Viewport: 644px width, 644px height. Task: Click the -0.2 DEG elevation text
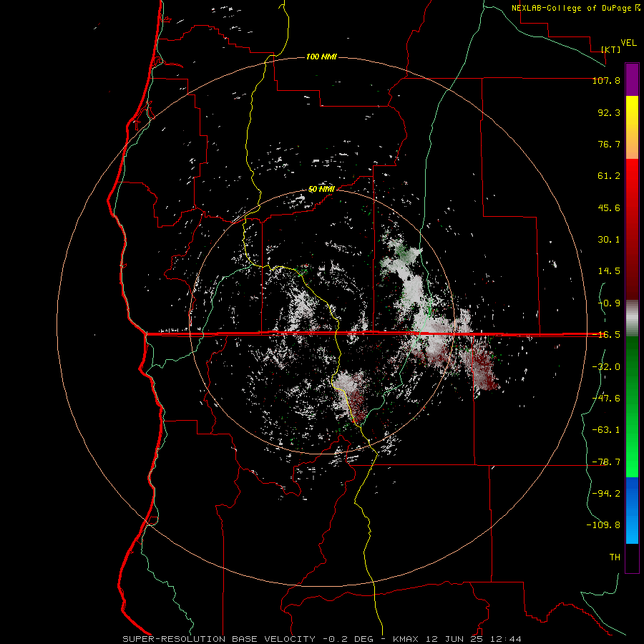coord(348,639)
